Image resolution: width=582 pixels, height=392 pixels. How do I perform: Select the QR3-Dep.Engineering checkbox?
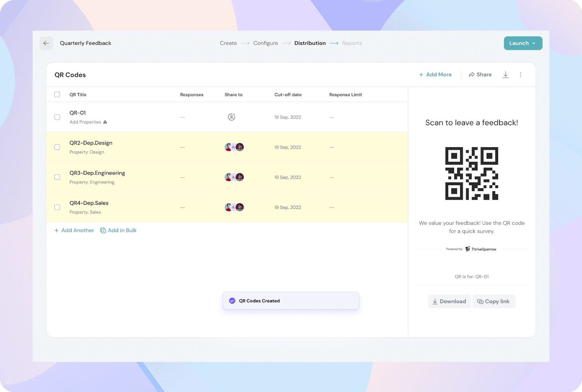pyautogui.click(x=57, y=177)
